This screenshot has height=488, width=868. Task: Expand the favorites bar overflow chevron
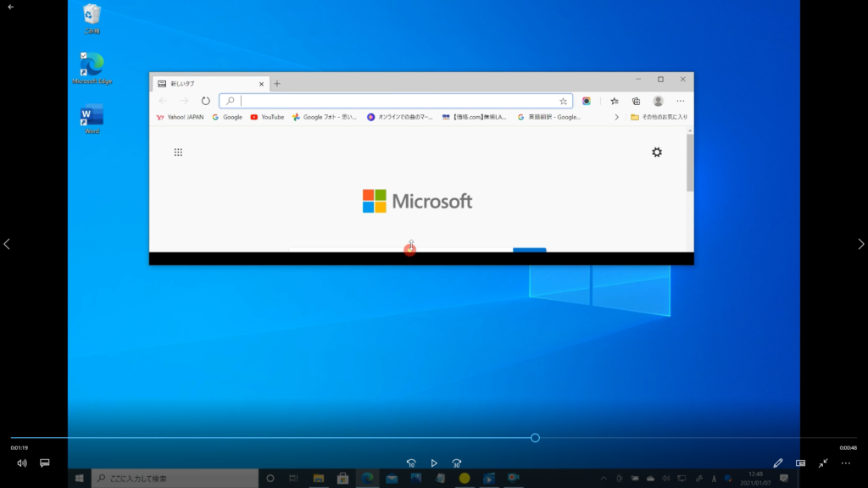pyautogui.click(x=616, y=118)
